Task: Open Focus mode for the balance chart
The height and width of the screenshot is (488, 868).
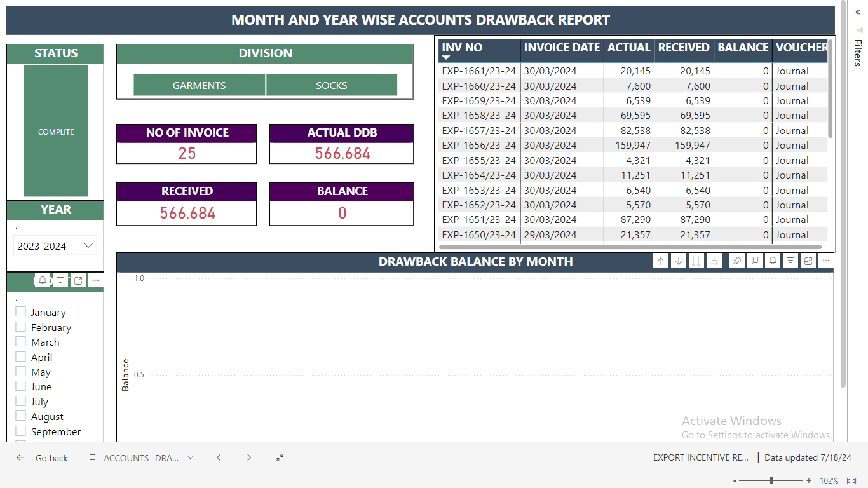Action: (808, 261)
